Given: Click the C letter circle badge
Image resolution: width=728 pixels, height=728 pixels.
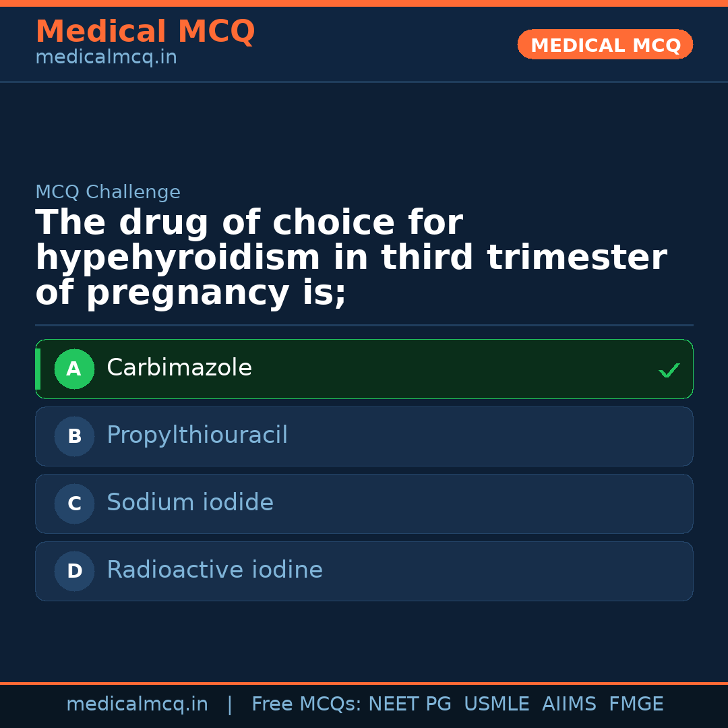Looking at the screenshot, I should point(74,504).
